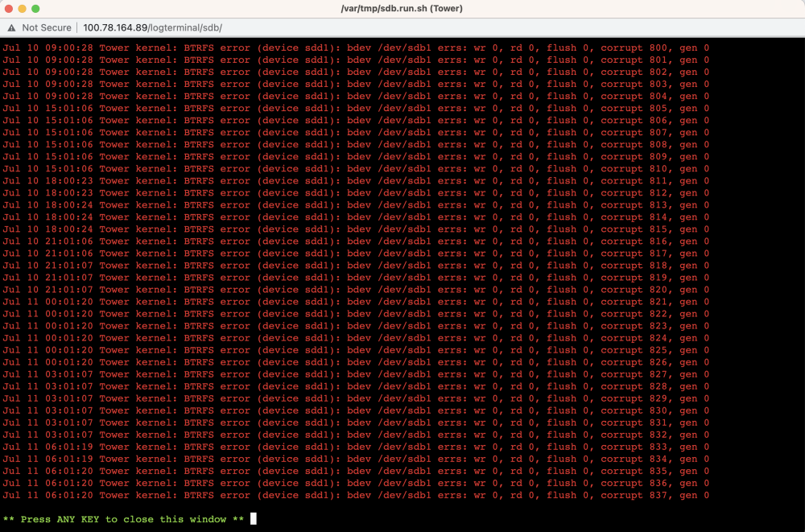This screenshot has width=805, height=532.
Task: Click the log line with corrupt 825
Action: (x=356, y=350)
